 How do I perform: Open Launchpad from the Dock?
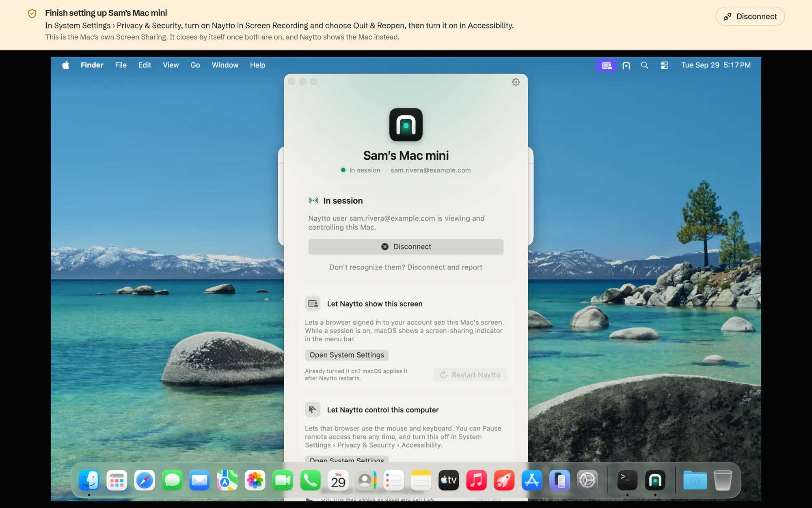click(117, 480)
